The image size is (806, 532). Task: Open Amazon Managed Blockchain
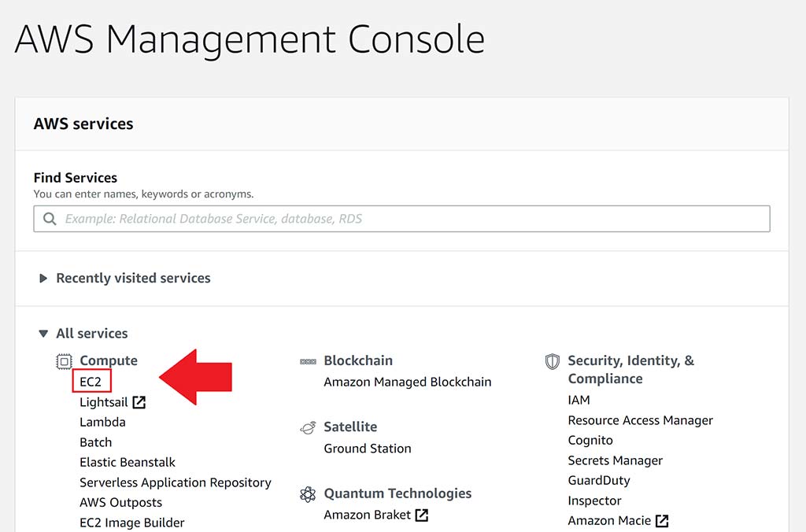coord(408,382)
